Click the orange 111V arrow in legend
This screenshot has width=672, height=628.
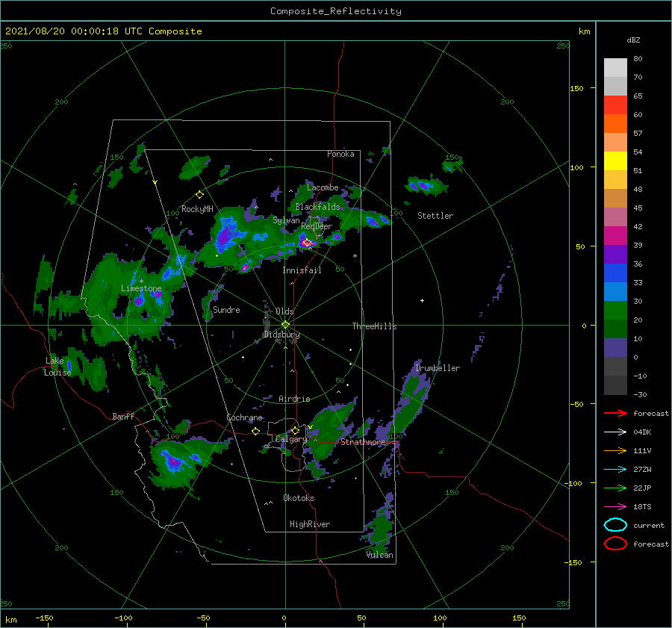pyautogui.click(x=615, y=450)
